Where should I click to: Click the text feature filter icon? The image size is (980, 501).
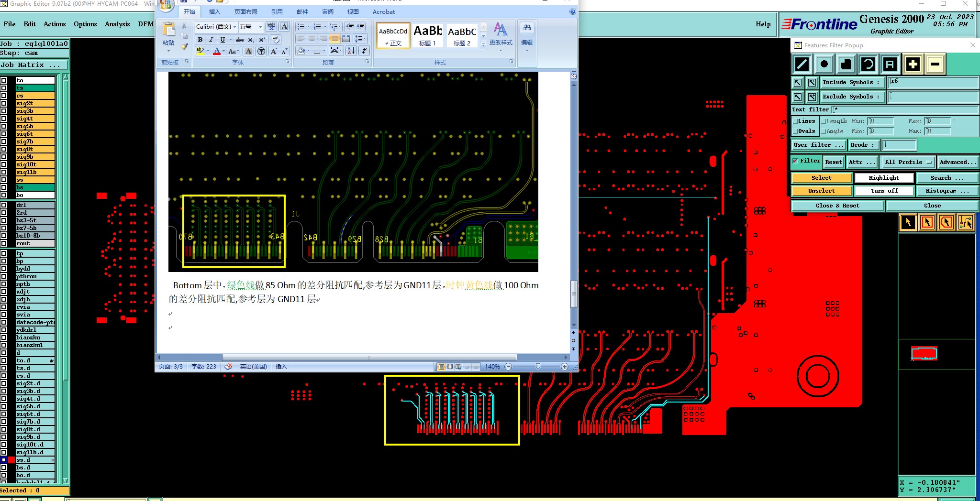click(890, 64)
